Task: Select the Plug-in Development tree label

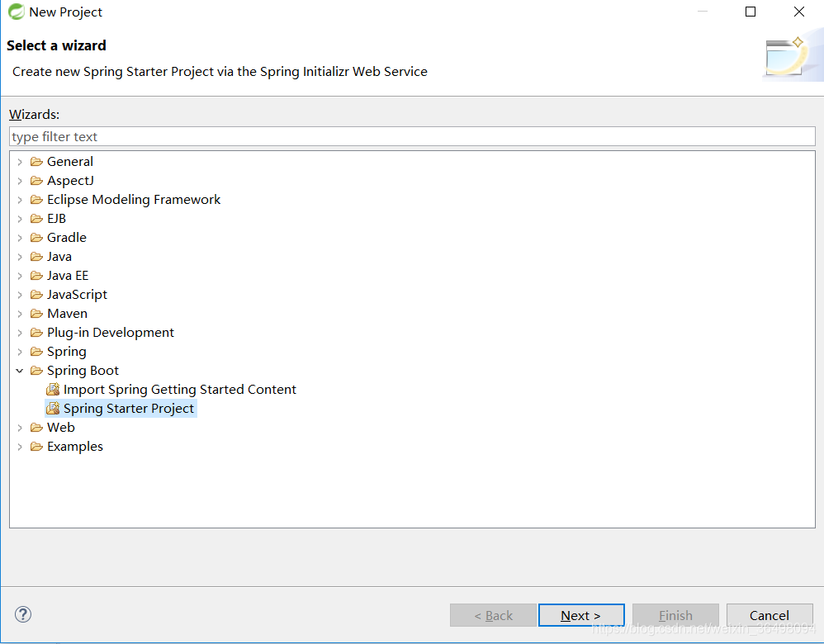Action: click(111, 332)
